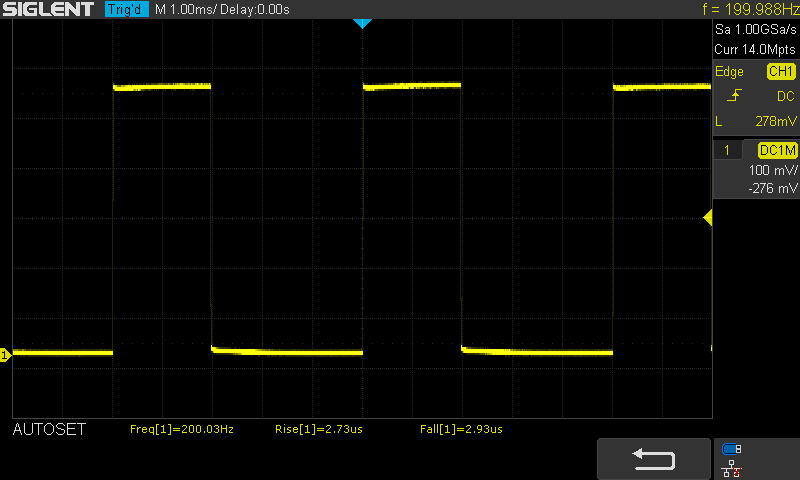
Task: Click the 'Curr 14.0Mpts' memory depth
Action: click(x=755, y=49)
